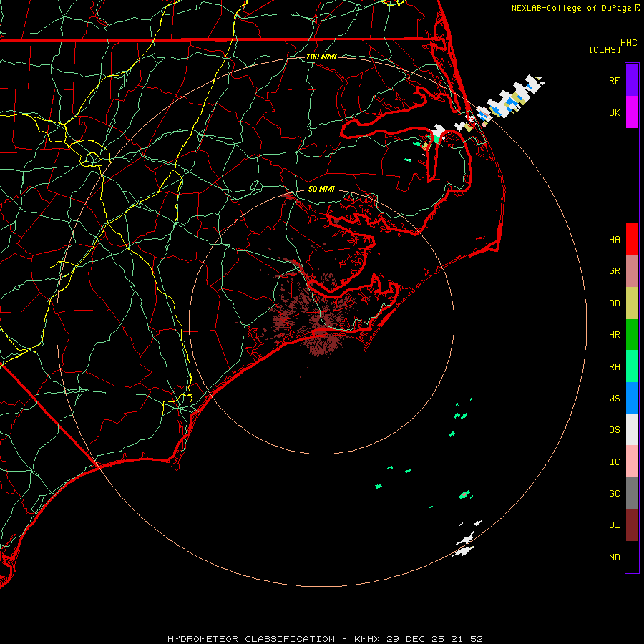Select the BD yellow-olive legend swatch
This screenshot has width=644, height=644.
[632, 303]
